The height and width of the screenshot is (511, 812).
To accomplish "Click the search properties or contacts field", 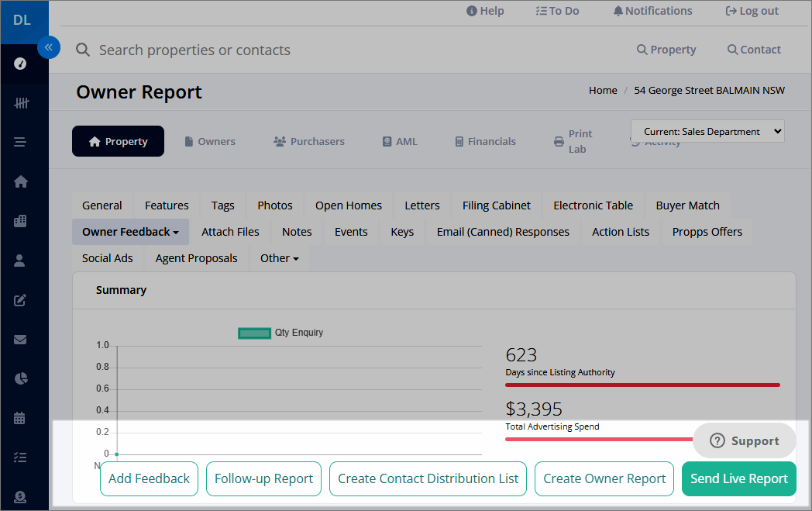I will [x=194, y=49].
